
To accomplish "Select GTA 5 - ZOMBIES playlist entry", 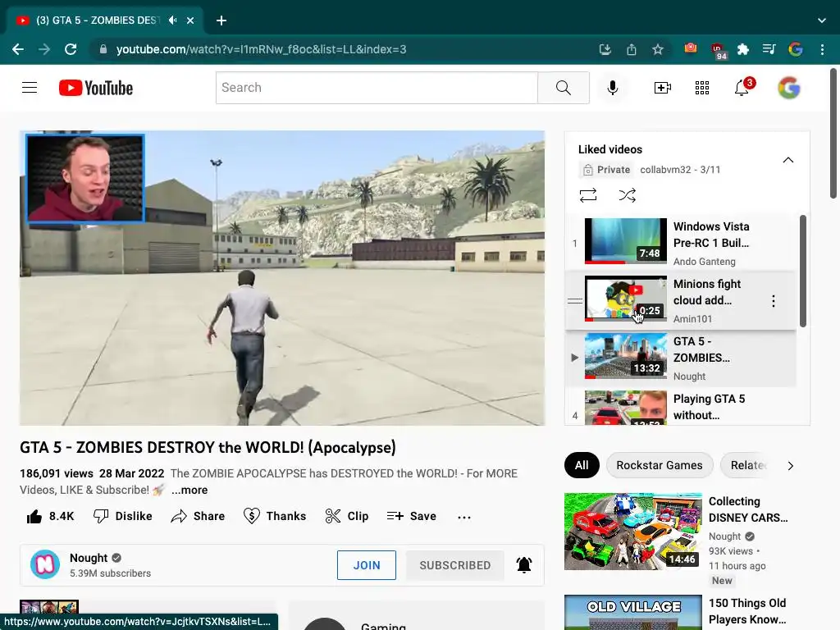I will pos(680,358).
